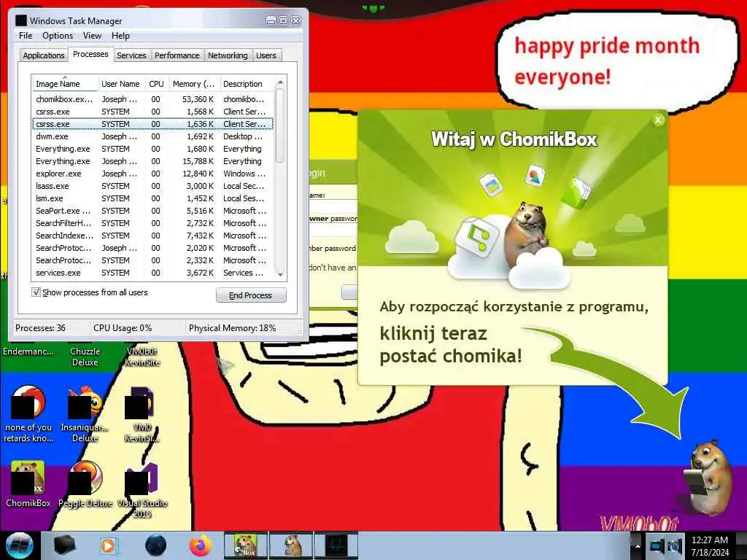Switch to the Users tab
The width and height of the screenshot is (747, 560).
pos(266,55)
